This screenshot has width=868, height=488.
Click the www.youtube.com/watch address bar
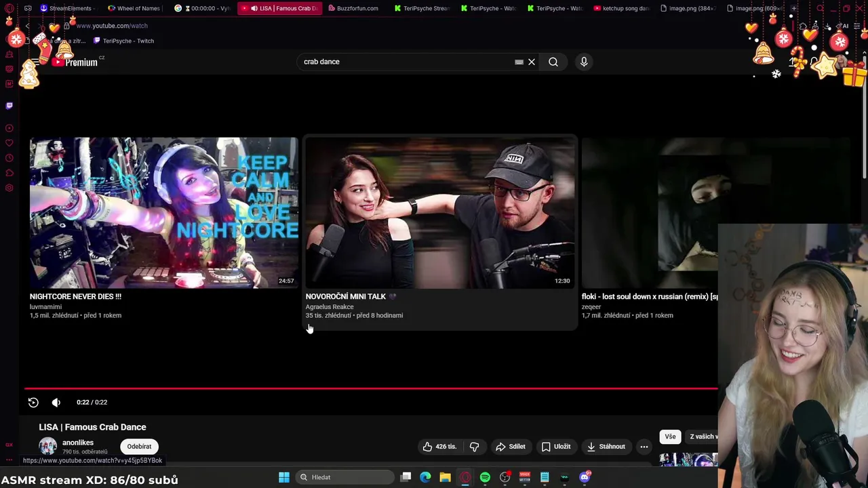coord(112,26)
